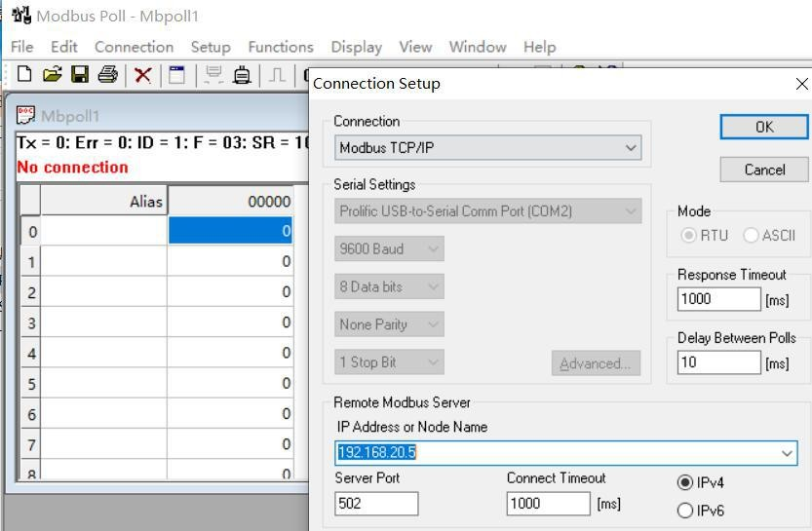Click the Open file folder icon
This screenshot has height=531, width=812.
pyautogui.click(x=53, y=74)
